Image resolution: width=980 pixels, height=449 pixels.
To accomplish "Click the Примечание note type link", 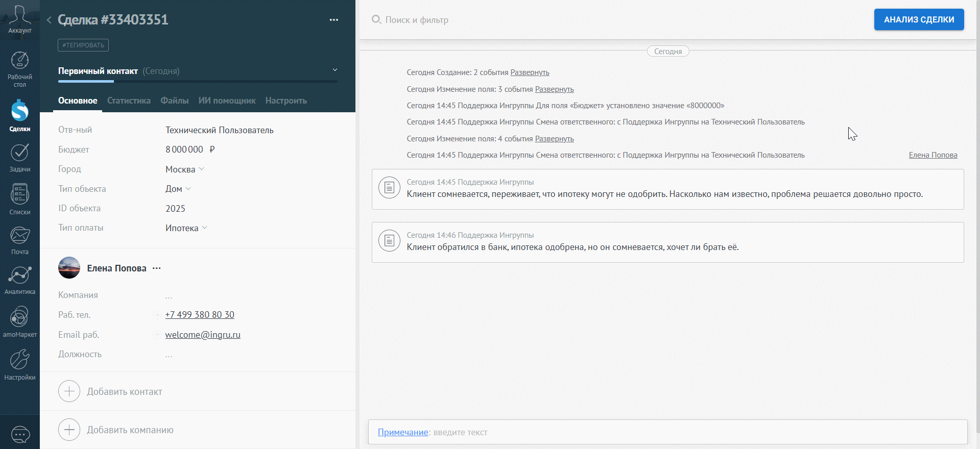I will [403, 432].
